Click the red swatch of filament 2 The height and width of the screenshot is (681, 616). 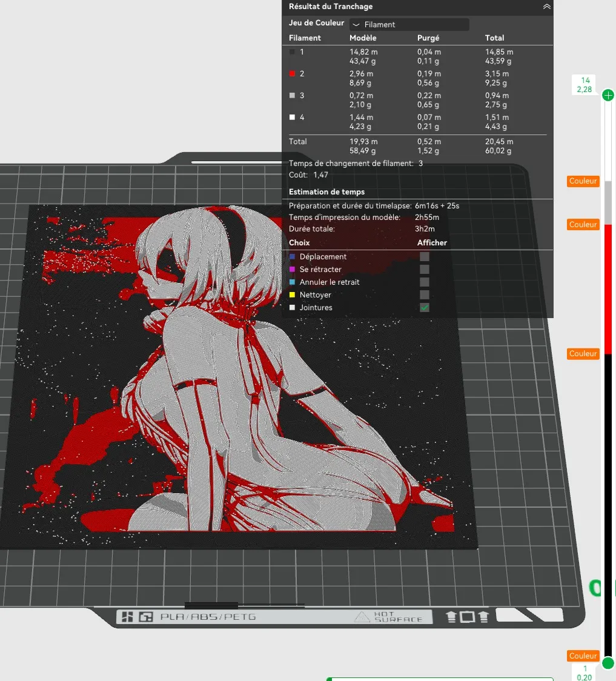292,73
